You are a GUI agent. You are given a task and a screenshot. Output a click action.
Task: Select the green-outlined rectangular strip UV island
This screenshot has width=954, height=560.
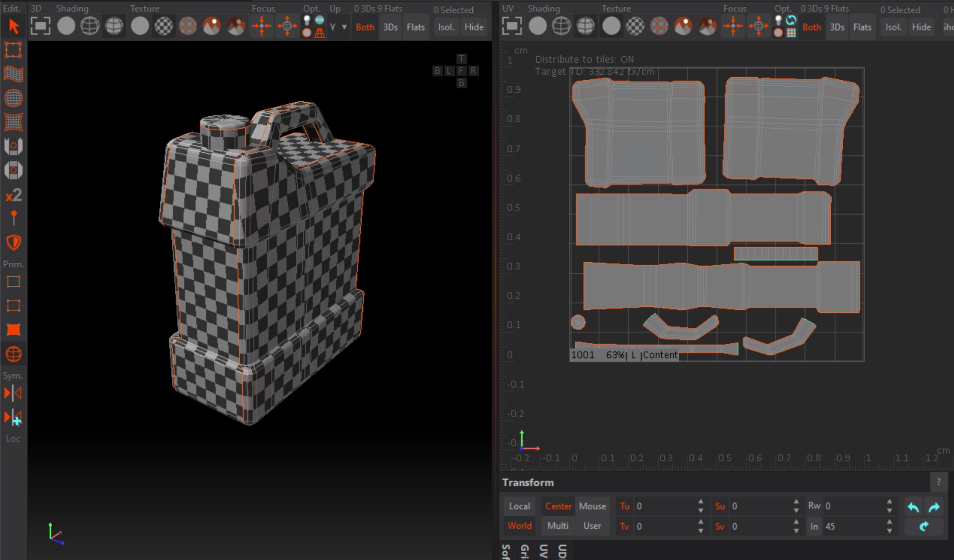[776, 254]
